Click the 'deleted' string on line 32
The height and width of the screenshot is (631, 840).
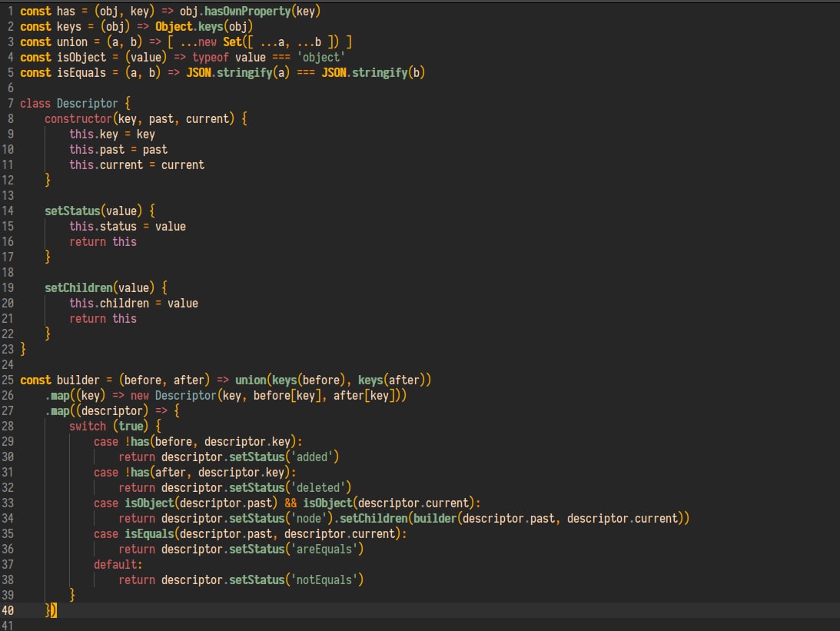pos(318,488)
